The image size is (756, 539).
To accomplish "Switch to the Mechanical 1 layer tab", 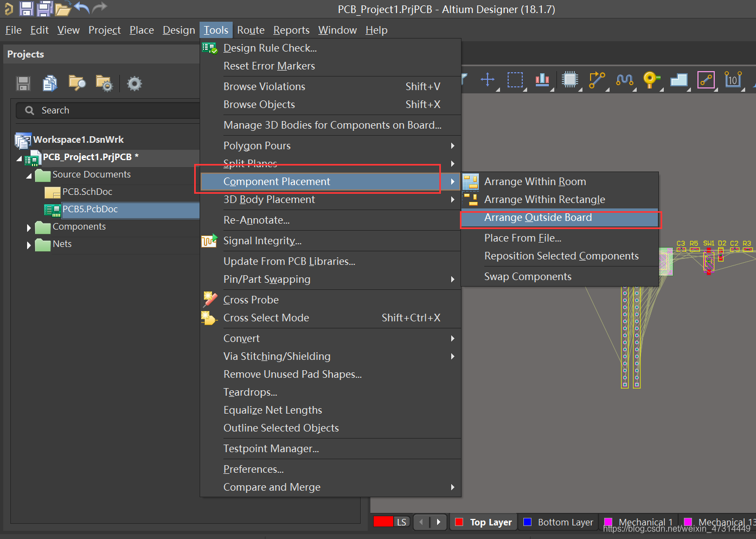I will pos(639,522).
